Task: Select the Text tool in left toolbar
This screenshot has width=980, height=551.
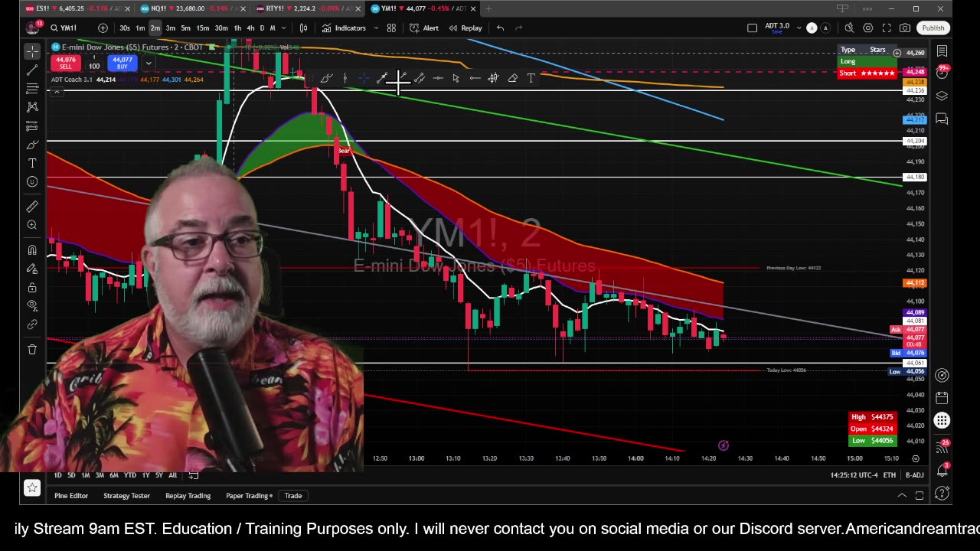Action: 32,163
